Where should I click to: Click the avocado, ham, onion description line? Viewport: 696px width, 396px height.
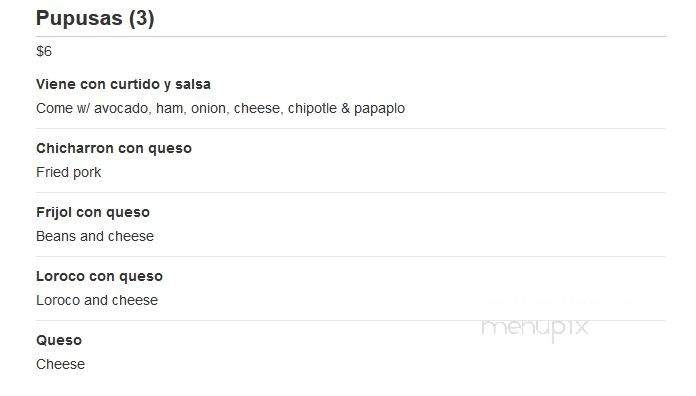[x=221, y=108]
